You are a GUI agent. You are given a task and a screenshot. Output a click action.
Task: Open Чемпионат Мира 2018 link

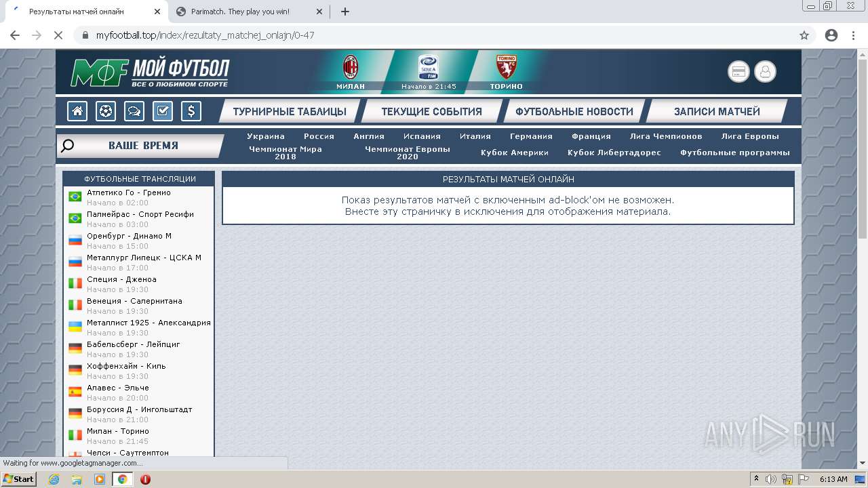pyautogui.click(x=285, y=152)
